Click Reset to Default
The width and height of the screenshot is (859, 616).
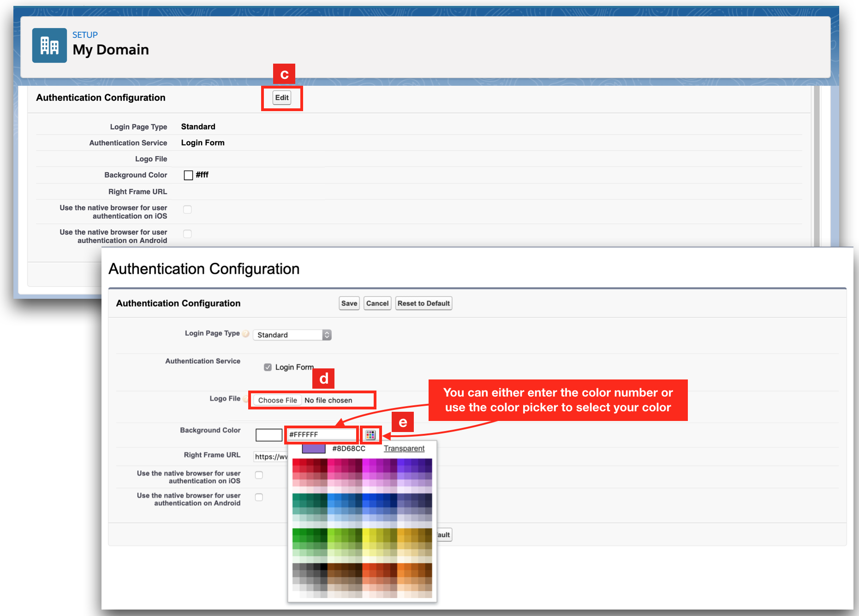pos(423,303)
